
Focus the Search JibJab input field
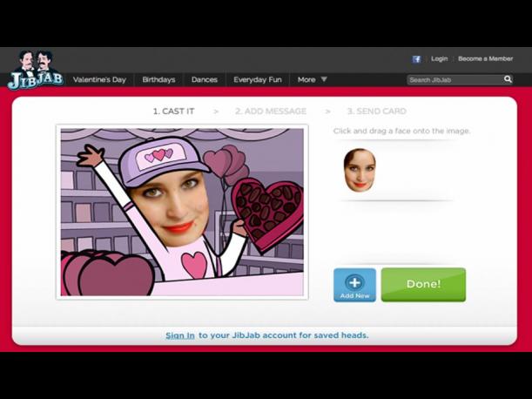[454, 79]
